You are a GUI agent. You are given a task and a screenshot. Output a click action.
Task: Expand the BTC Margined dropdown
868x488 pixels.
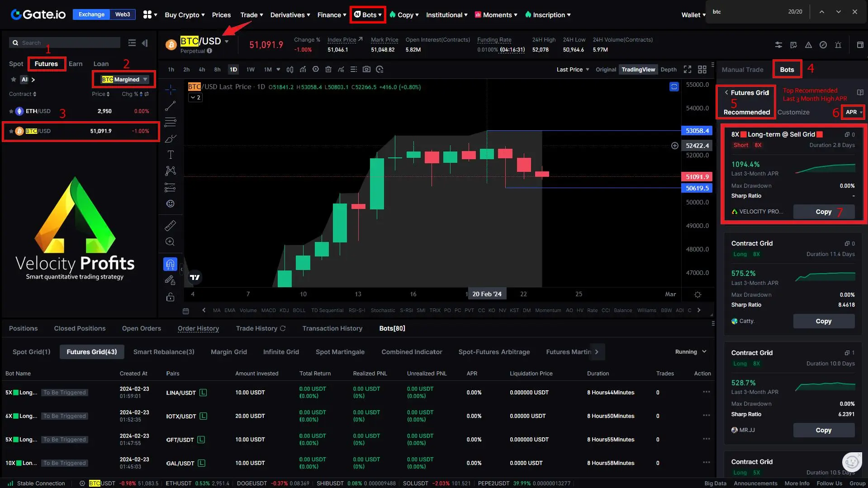124,80
